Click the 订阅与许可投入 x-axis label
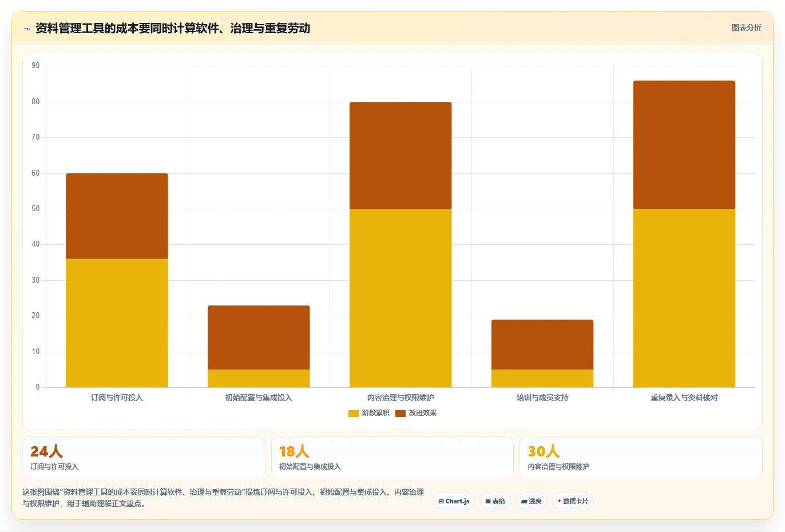Image resolution: width=785 pixels, height=532 pixels. (117, 398)
